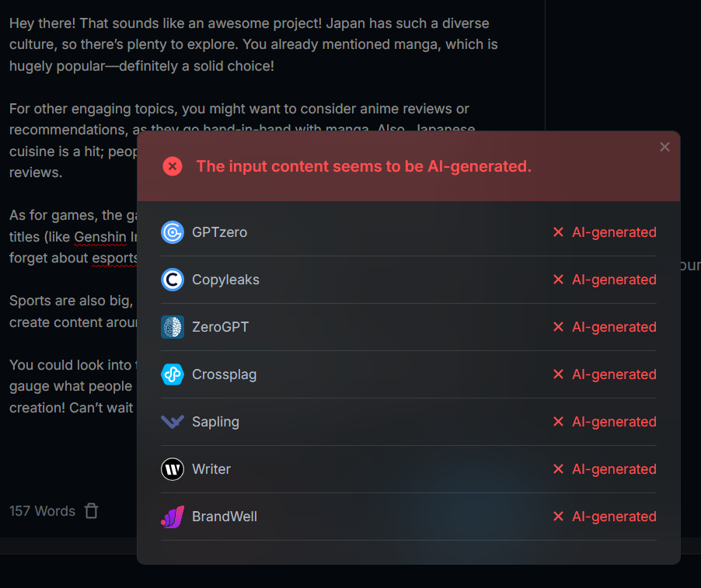Select the ZeroGPT detector name

point(220,327)
